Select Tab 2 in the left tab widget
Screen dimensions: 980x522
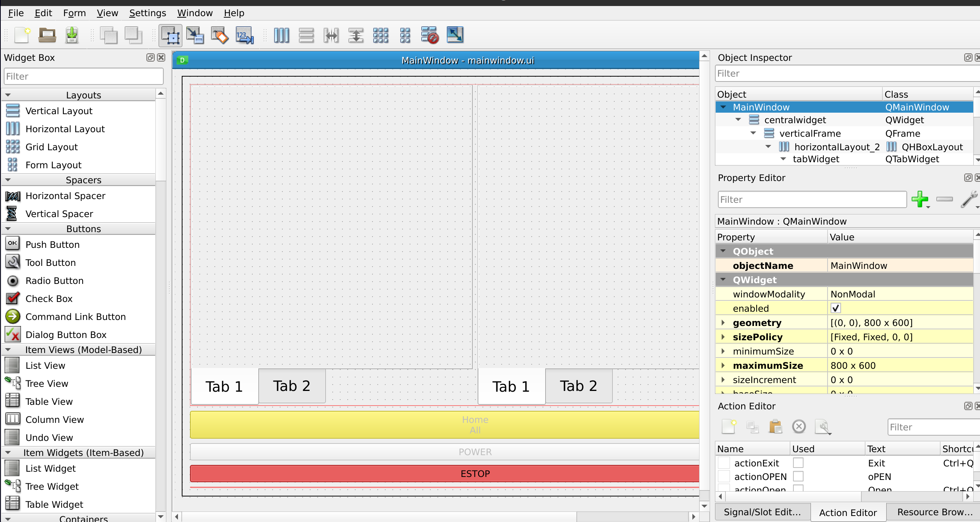coord(292,386)
